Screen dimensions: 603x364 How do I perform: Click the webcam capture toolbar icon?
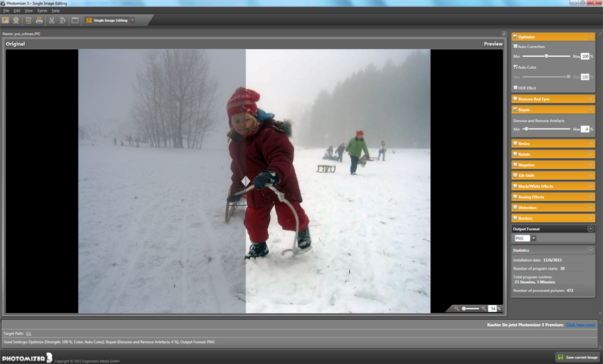click(x=16, y=21)
